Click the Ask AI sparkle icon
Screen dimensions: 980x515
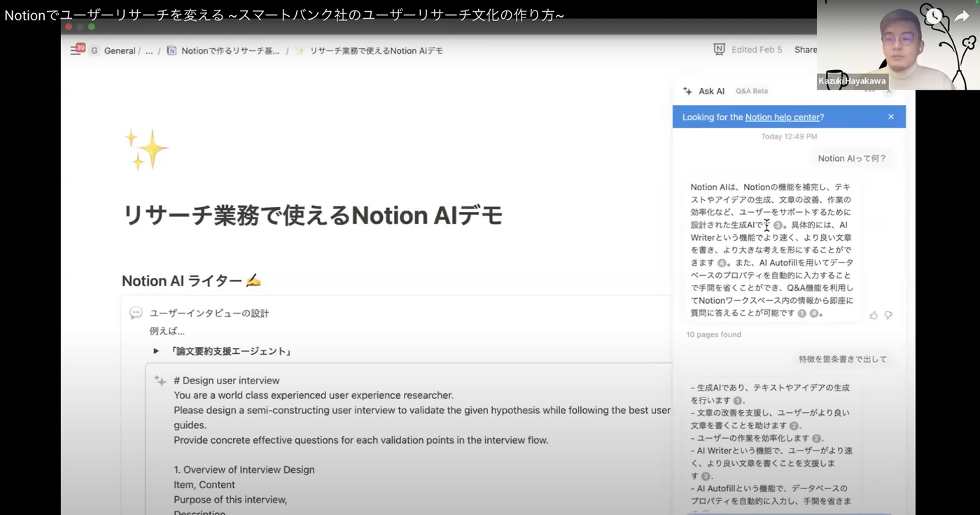[x=687, y=91]
